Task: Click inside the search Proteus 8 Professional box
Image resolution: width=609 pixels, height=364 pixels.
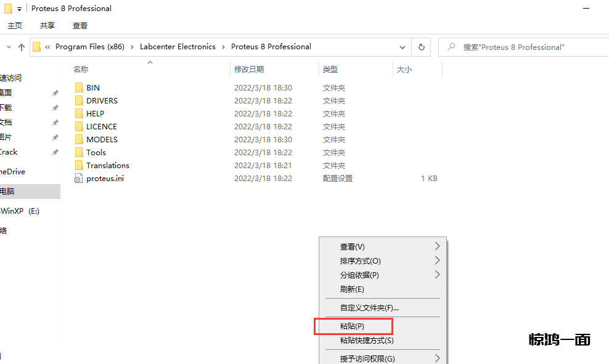Action: 524,47
